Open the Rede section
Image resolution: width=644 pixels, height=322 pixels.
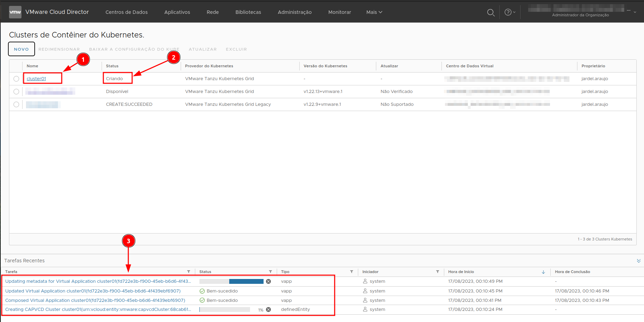click(x=213, y=12)
